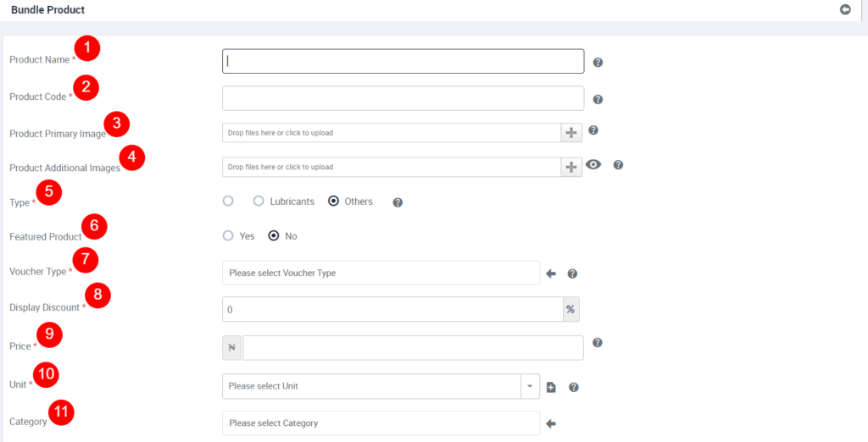
Task: Open help icon beside the Price field
Action: pyautogui.click(x=597, y=343)
